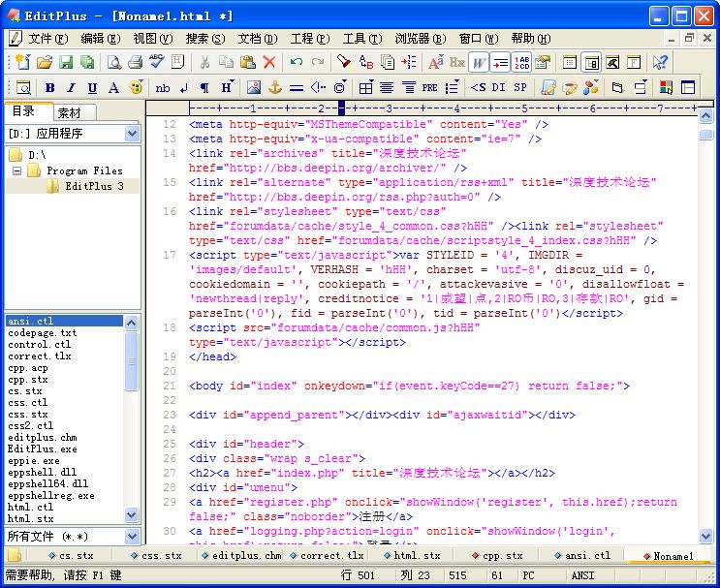The image size is (720, 588).
Task: Click the Font size Aa icon
Action: click(436, 62)
